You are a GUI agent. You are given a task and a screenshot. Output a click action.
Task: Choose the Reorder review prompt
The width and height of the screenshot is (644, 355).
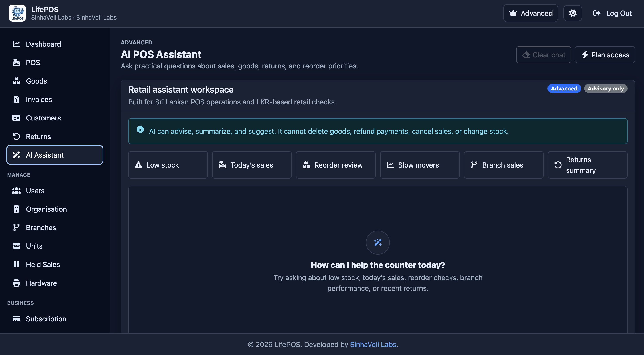[336, 165]
